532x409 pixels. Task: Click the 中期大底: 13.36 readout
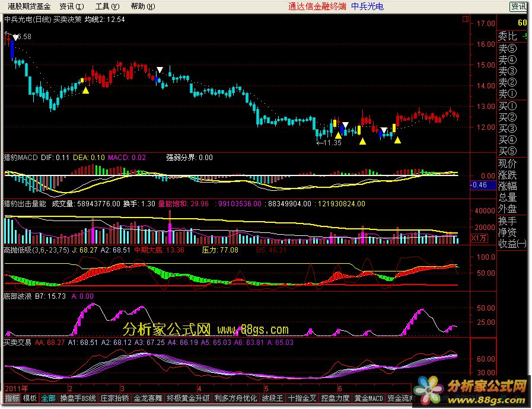[159, 250]
